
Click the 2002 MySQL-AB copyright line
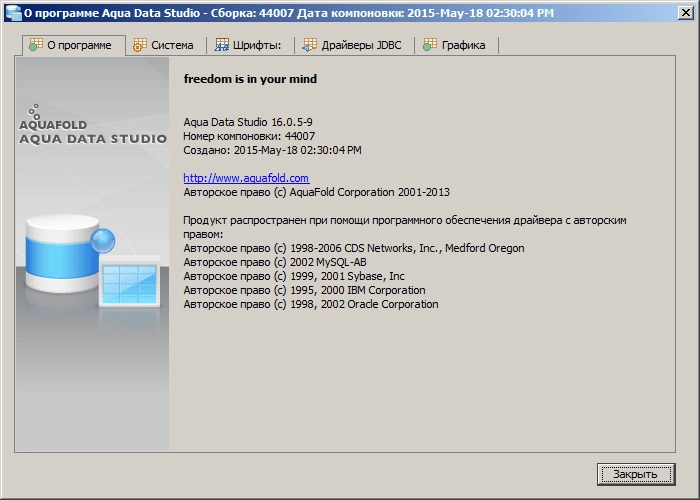coord(275,262)
